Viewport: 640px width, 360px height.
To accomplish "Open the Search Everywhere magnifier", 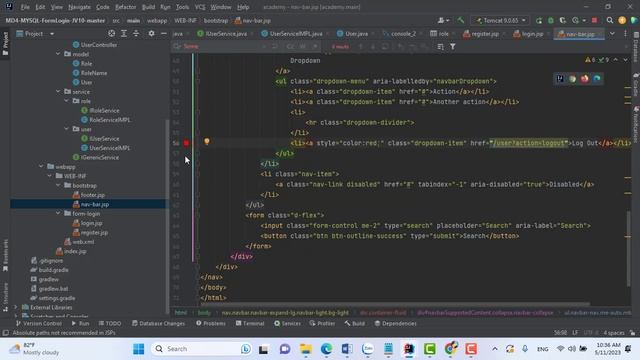I will (610, 20).
